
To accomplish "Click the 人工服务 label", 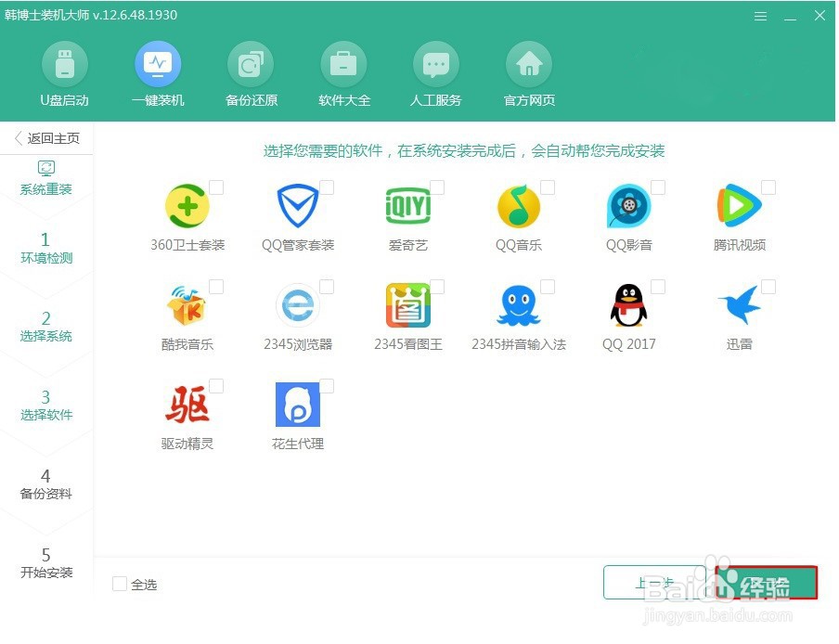I will pos(436,100).
